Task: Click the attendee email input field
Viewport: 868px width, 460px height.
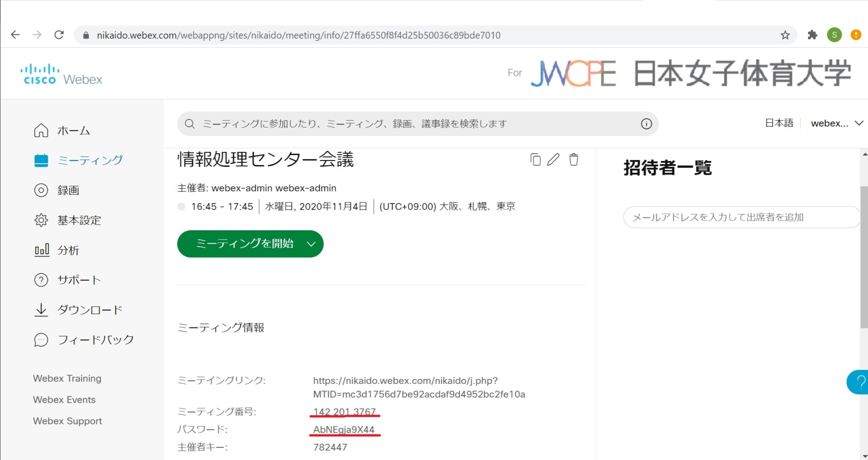Action: [x=741, y=217]
